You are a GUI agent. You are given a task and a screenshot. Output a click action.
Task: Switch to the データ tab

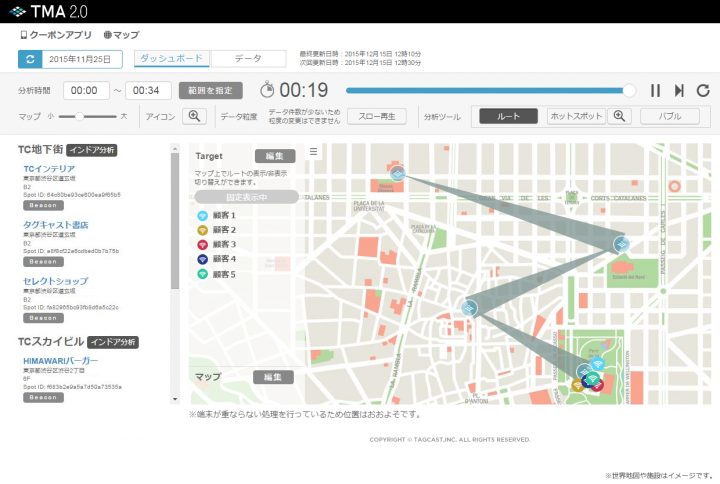248,59
